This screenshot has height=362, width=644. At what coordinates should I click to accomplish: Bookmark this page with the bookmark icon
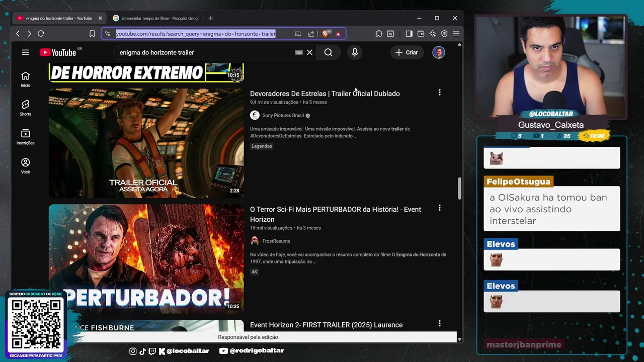point(92,34)
